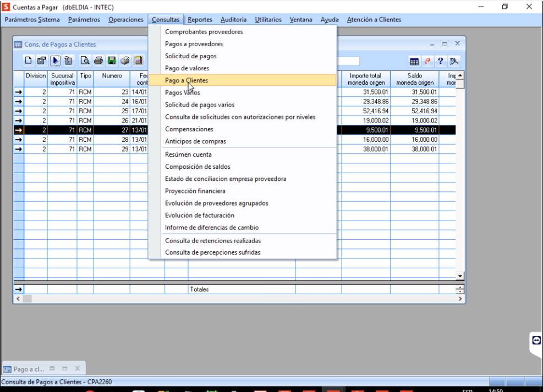Click the green floppy disk save icon

click(112, 60)
